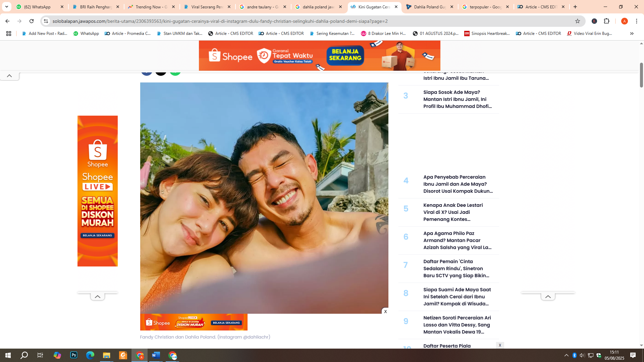Close the Viral Seorang tab

pos(229,7)
